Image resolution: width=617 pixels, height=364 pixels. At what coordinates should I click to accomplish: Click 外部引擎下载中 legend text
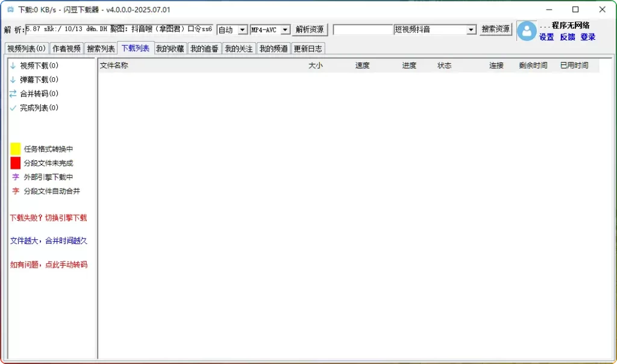pyautogui.click(x=48, y=177)
